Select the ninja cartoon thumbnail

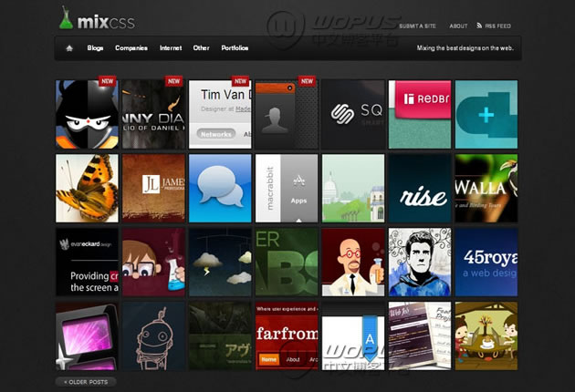tap(87, 113)
